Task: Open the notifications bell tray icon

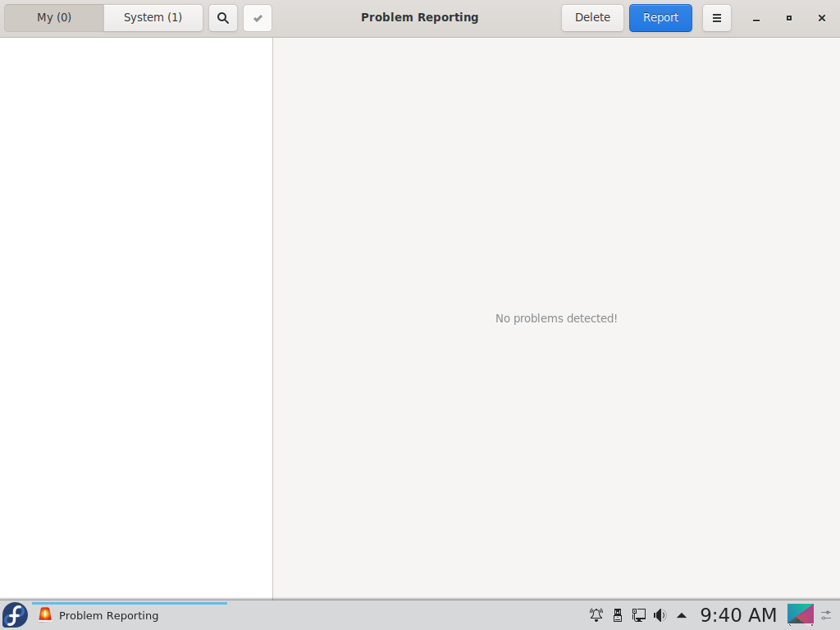Action: coord(596,615)
